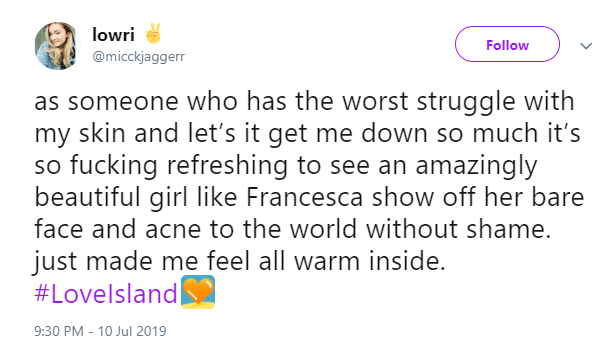Click the date 10 Jul 2019
609x363 pixels.
(132, 331)
